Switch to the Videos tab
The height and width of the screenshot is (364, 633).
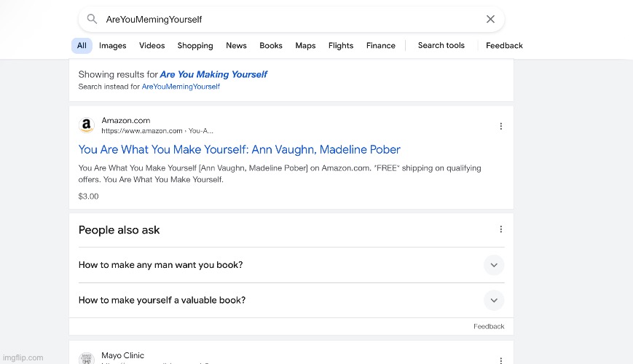tap(152, 46)
